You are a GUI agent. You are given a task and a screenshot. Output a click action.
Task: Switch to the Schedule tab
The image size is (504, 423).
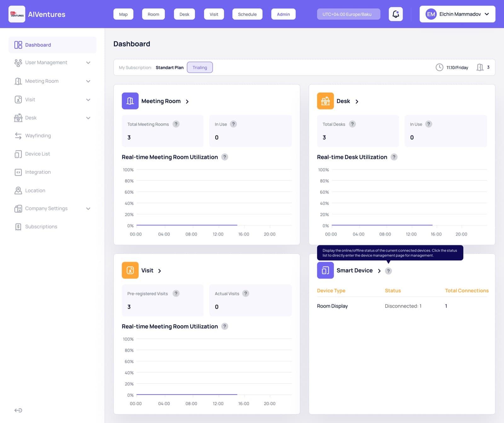point(247,14)
